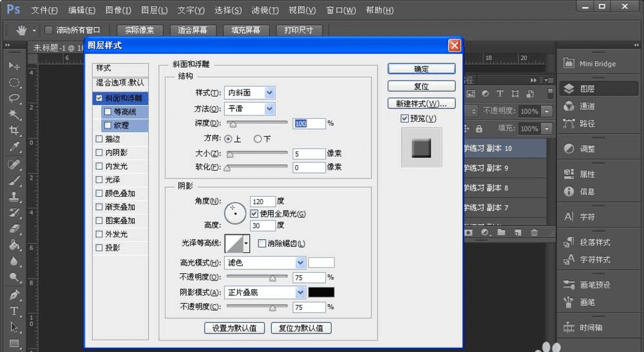644x352 pixels.
Task: Toggle the 使用全局光 global light checkbox
Action: [x=254, y=213]
